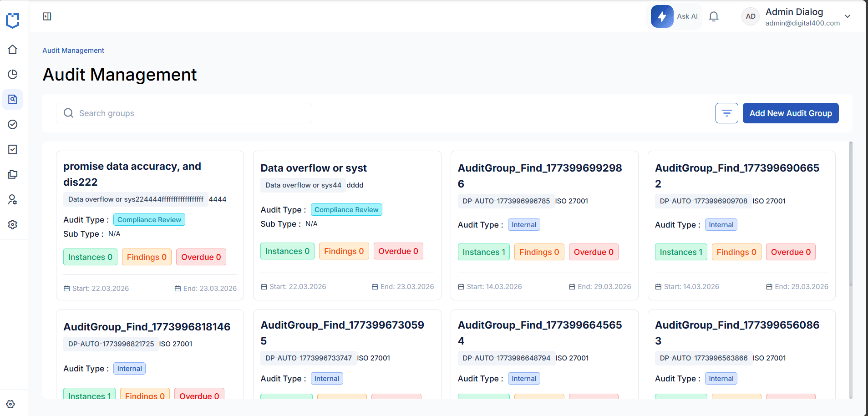Viewport: 868px width, 416px height.
Task: Click Instances 1 on AuditGroup_Find_1773996906652
Action: 681,252
